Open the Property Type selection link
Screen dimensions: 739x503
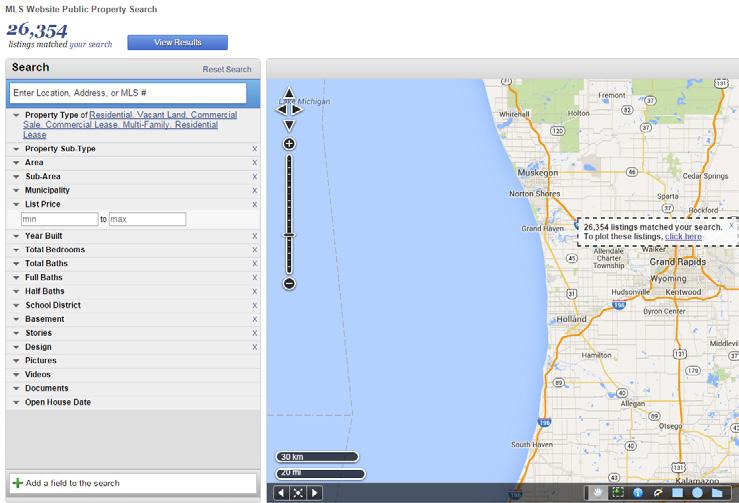(x=130, y=124)
